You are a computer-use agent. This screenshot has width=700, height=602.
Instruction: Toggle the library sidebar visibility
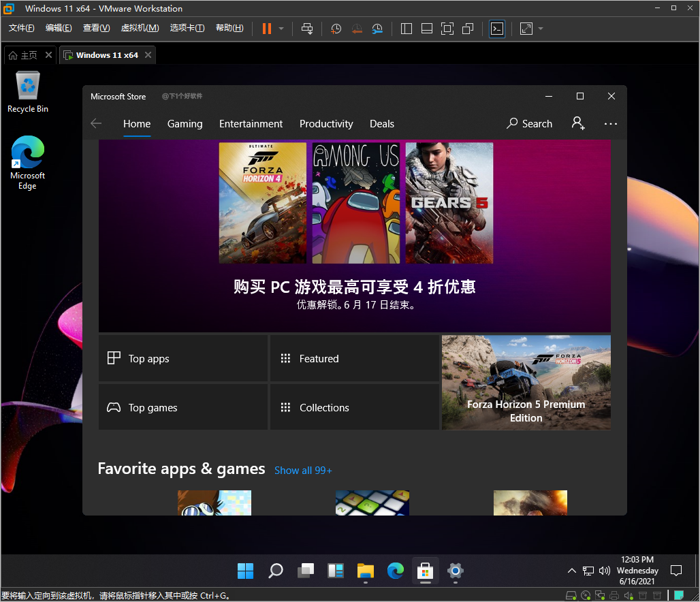(406, 29)
